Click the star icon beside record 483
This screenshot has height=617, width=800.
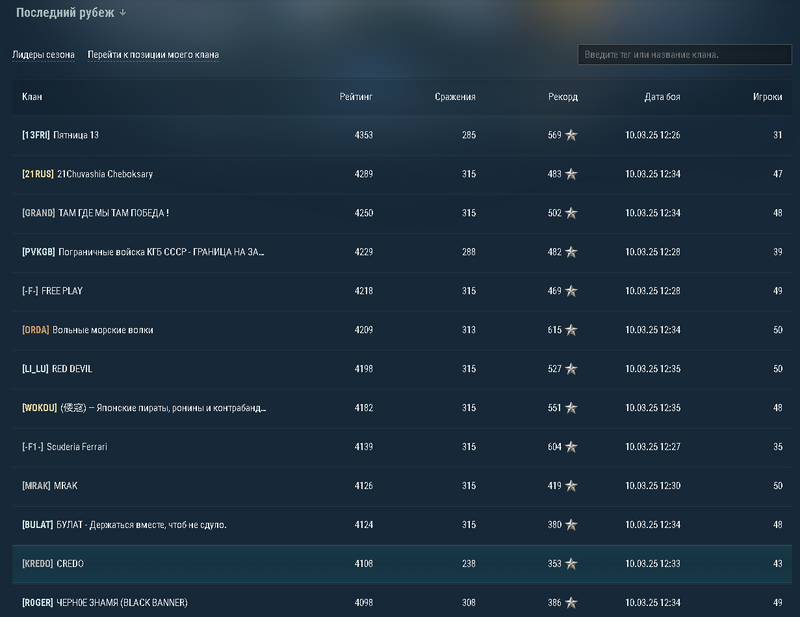[571, 174]
